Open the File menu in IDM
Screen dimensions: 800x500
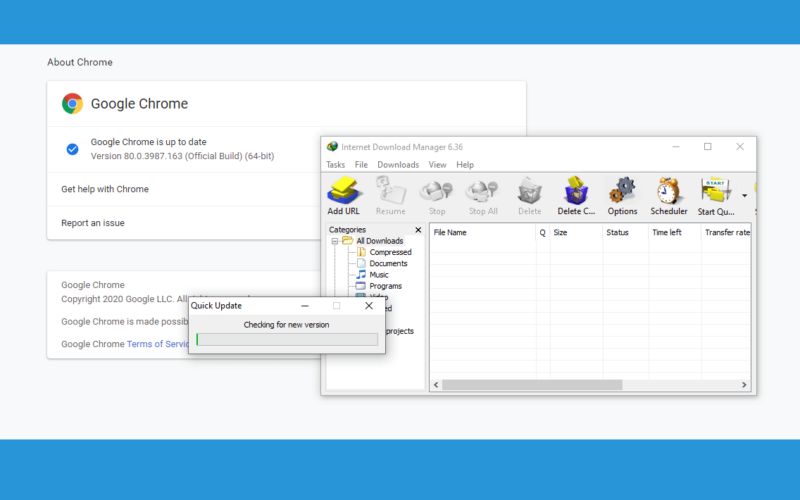[361, 165]
